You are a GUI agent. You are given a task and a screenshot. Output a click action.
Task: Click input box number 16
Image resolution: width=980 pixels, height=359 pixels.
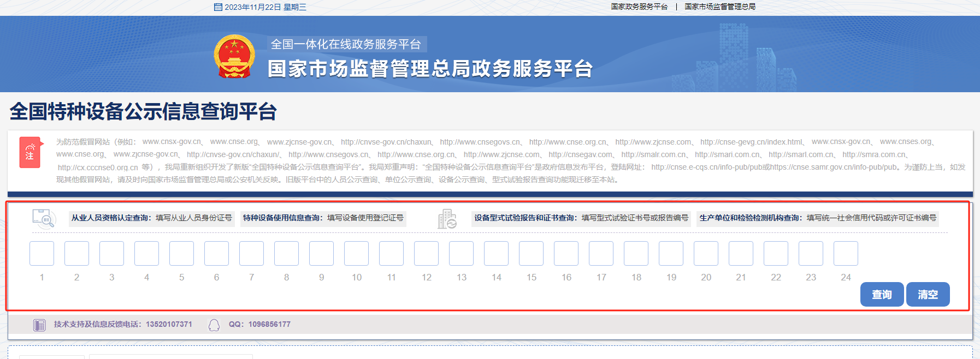click(566, 254)
